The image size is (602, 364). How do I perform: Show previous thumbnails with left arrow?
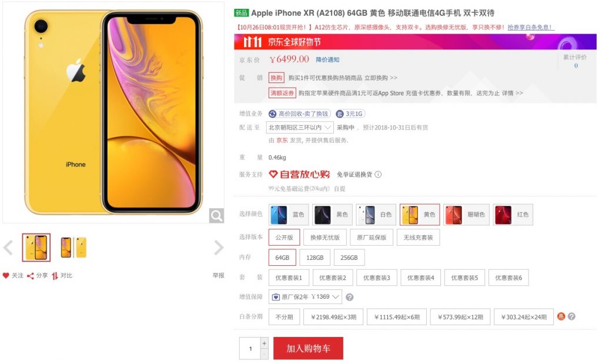click(x=8, y=248)
